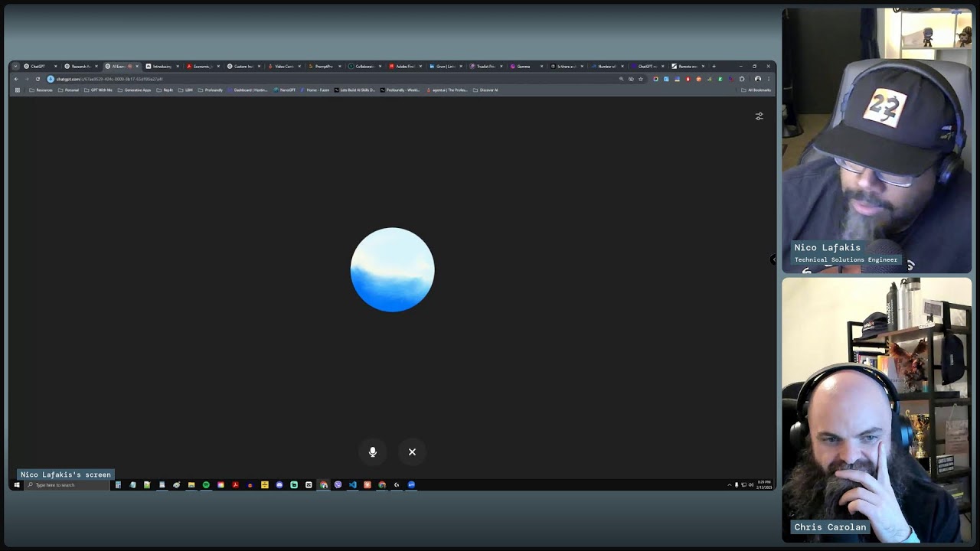
Task: Open the agent.ai bookmark
Action: (x=447, y=90)
